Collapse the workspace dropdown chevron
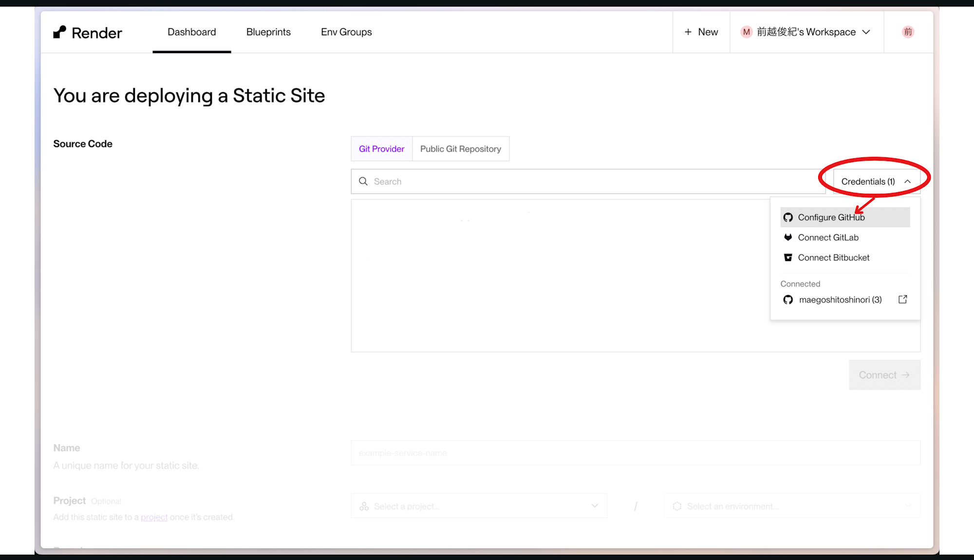 coord(867,32)
